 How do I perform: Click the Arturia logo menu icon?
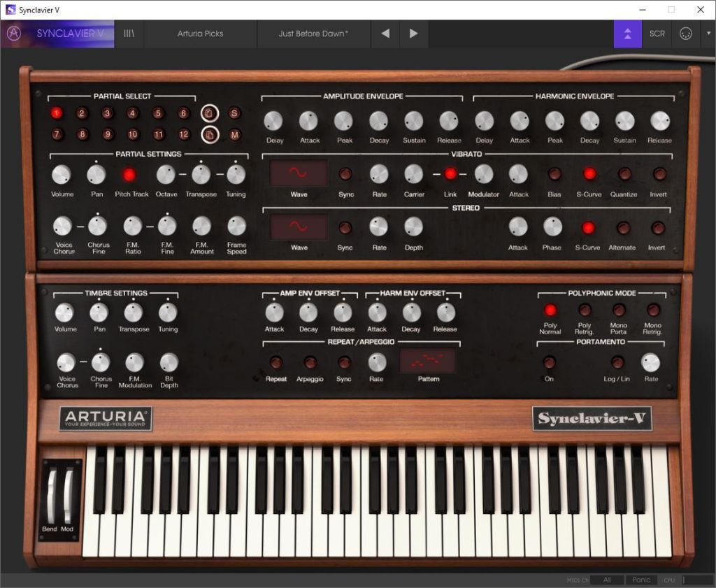click(x=14, y=34)
